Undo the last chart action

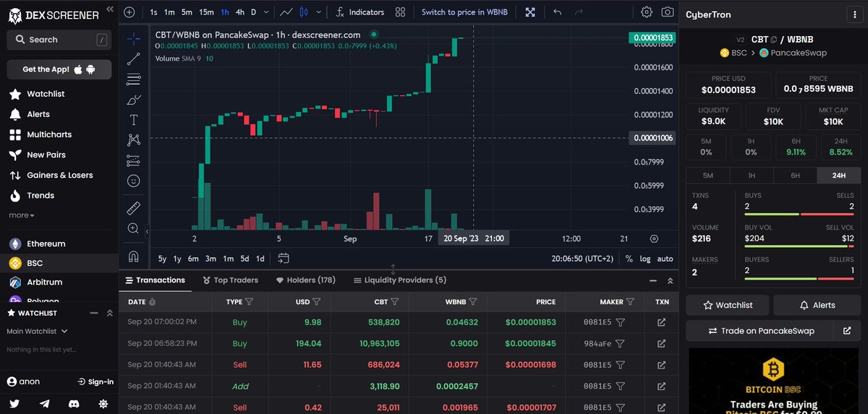tap(557, 12)
